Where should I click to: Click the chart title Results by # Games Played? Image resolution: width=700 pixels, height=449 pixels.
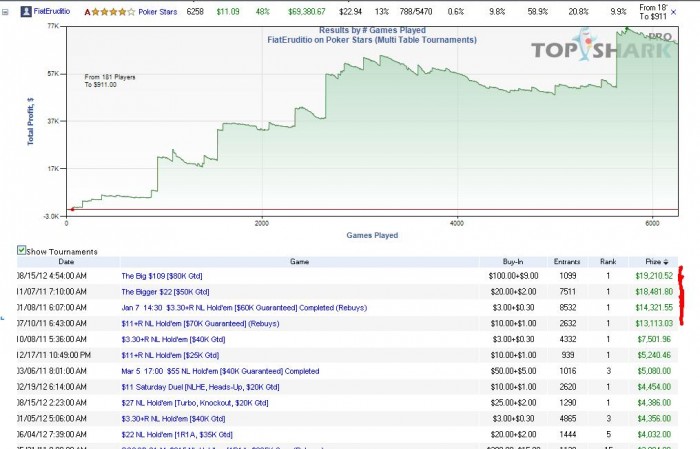(x=372, y=30)
